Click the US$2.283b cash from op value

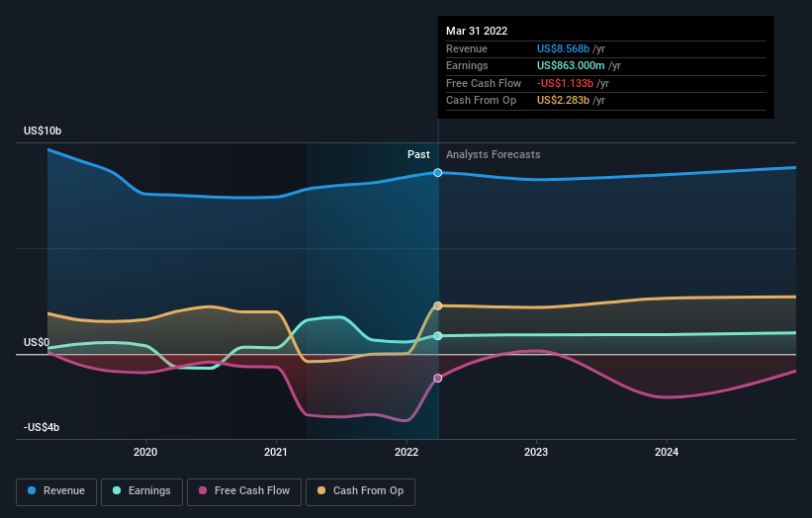tap(563, 101)
